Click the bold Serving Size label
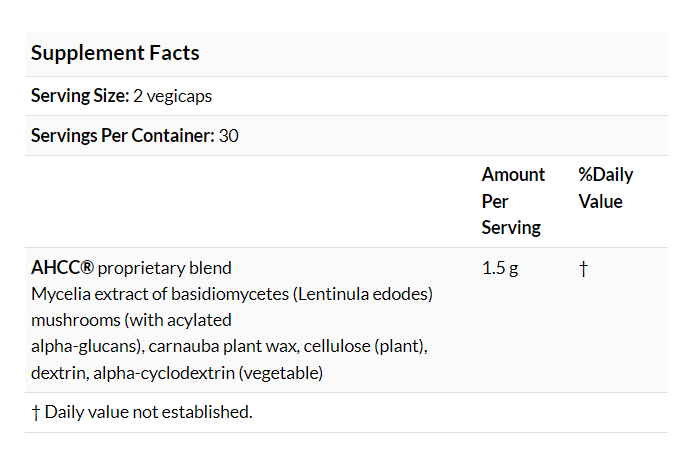Viewport: 698px width, 461px height. pos(79,96)
